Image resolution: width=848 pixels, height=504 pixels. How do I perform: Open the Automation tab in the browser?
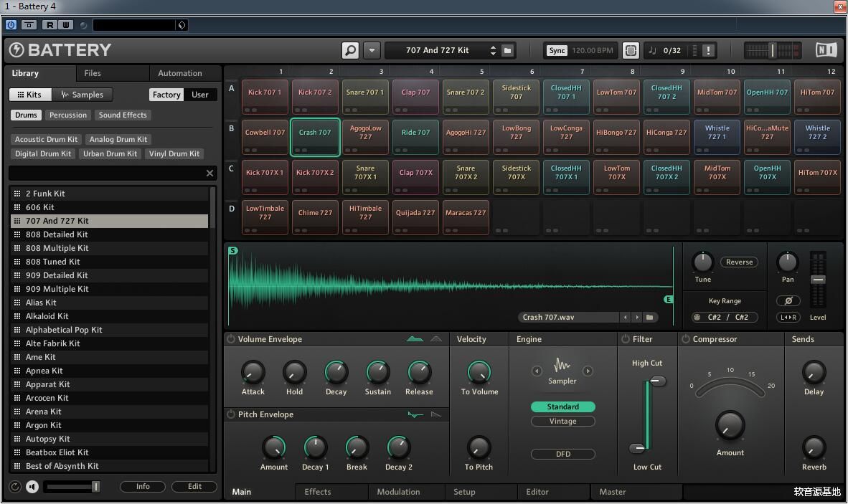(x=179, y=72)
